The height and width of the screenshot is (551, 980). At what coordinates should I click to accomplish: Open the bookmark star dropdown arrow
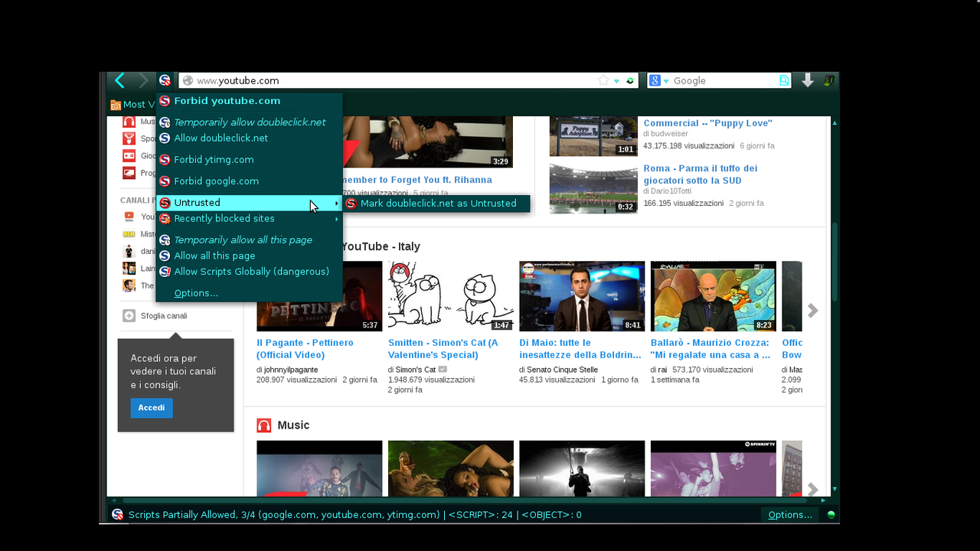[617, 81]
